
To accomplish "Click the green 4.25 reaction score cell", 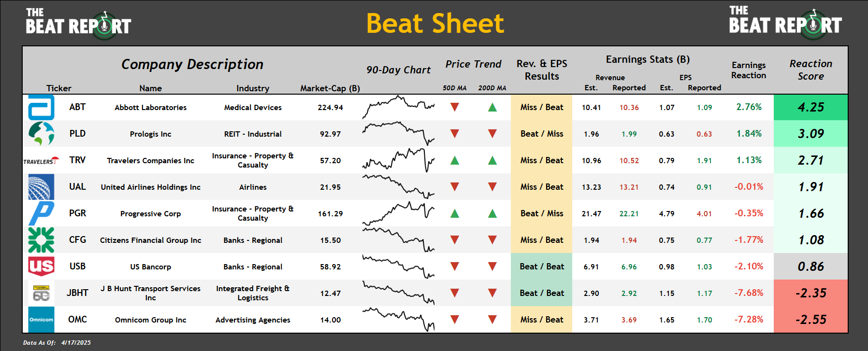I will click(810, 107).
